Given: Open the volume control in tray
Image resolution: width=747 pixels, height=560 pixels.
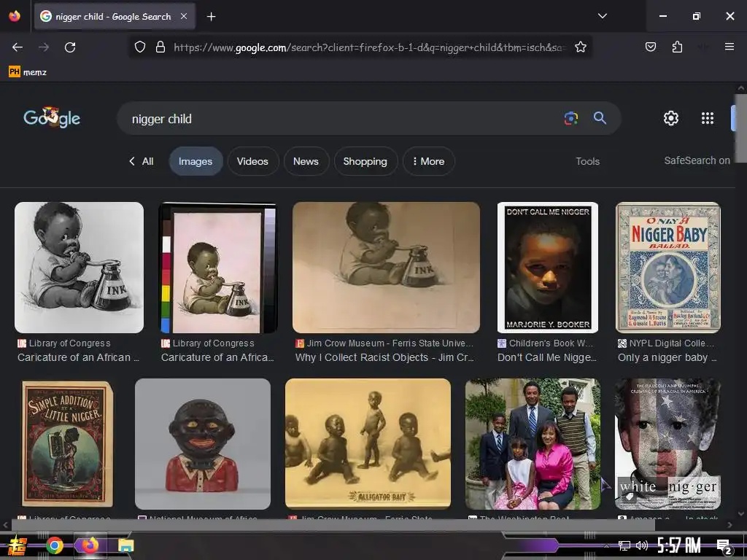Looking at the screenshot, I should click(x=642, y=545).
